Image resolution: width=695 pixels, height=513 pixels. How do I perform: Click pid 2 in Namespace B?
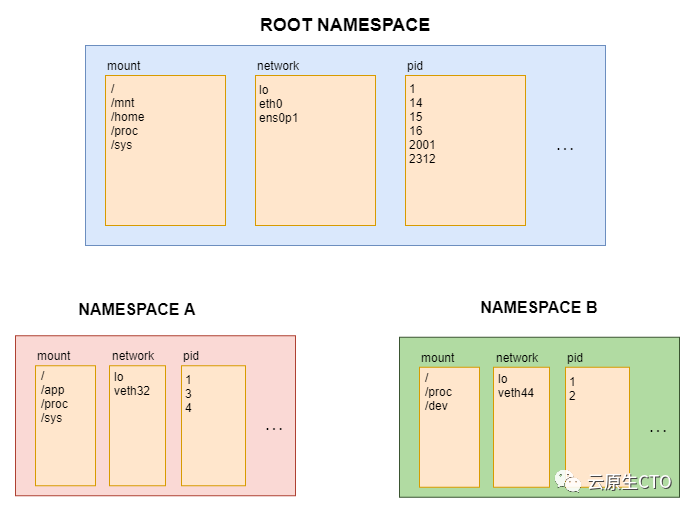coord(572,396)
